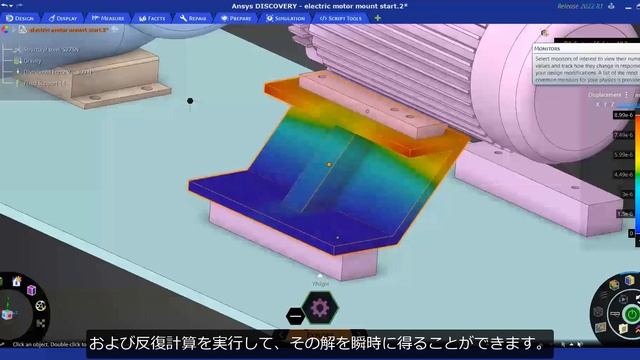Screen dimensions: 640x360
Task: Click the Displacement options kebab menu
Action: 627,95
